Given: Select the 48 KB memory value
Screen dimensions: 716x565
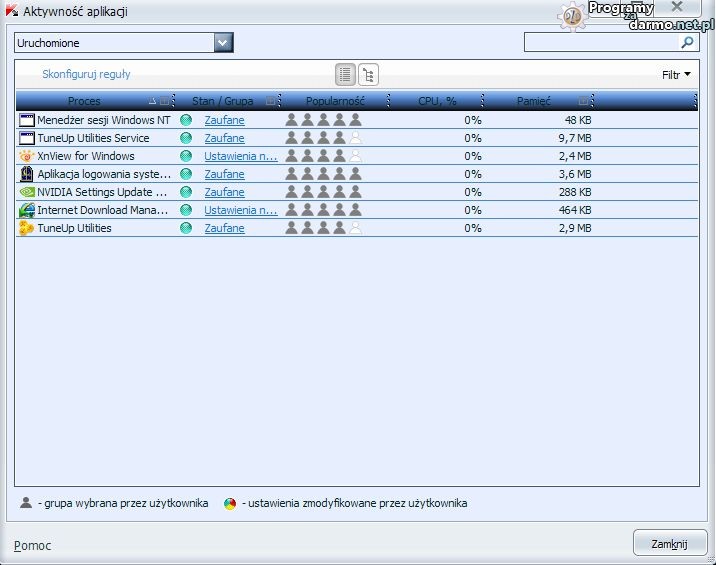Looking at the screenshot, I should 578,120.
